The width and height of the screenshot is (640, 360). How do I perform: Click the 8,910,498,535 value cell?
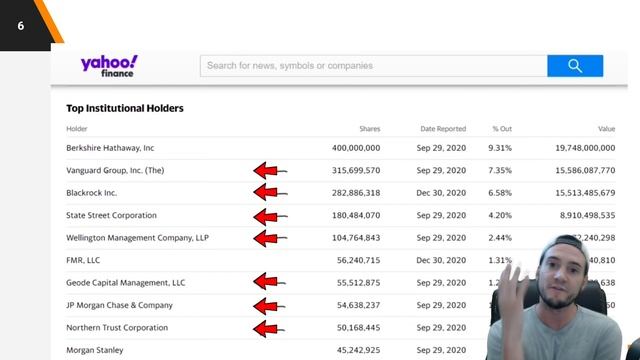coord(587,215)
